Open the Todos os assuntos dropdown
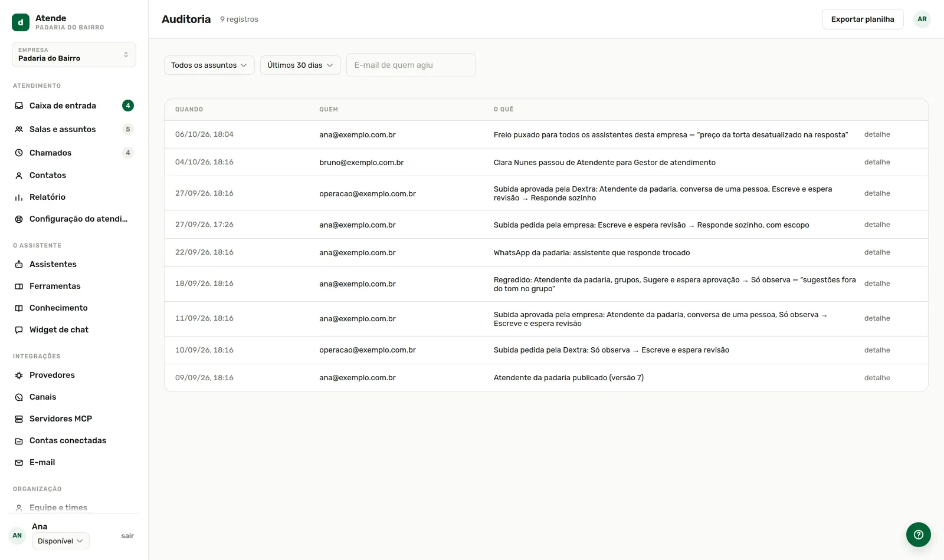This screenshot has width=944, height=560. point(209,65)
